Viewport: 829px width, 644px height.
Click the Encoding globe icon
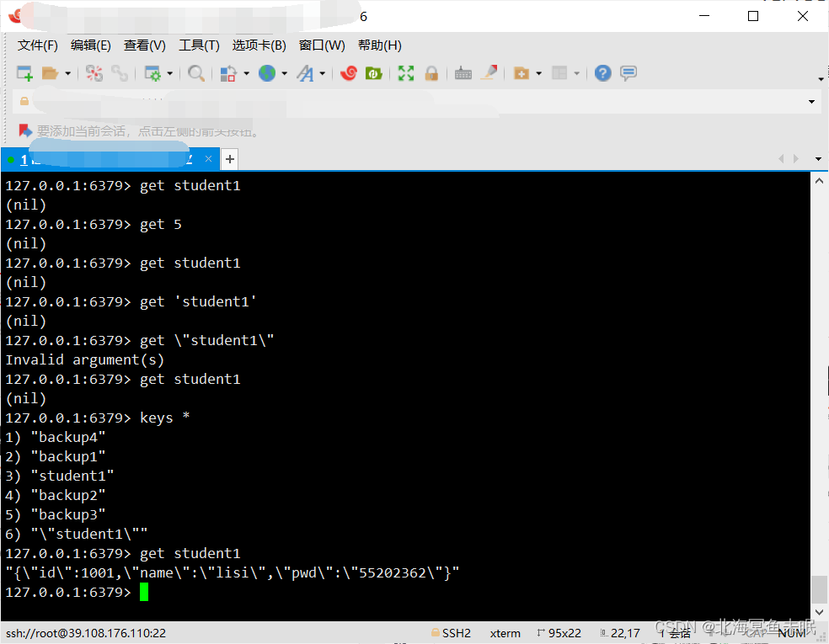[x=267, y=73]
